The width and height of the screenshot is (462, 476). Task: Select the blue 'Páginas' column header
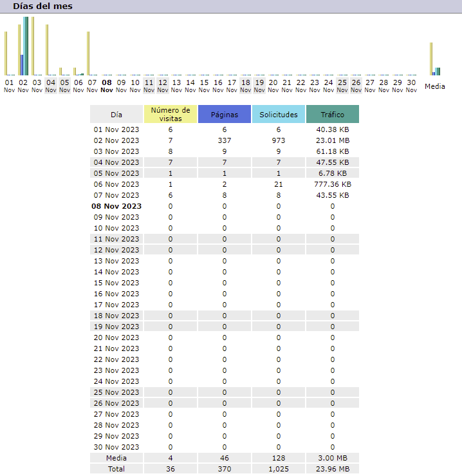pyautogui.click(x=225, y=114)
